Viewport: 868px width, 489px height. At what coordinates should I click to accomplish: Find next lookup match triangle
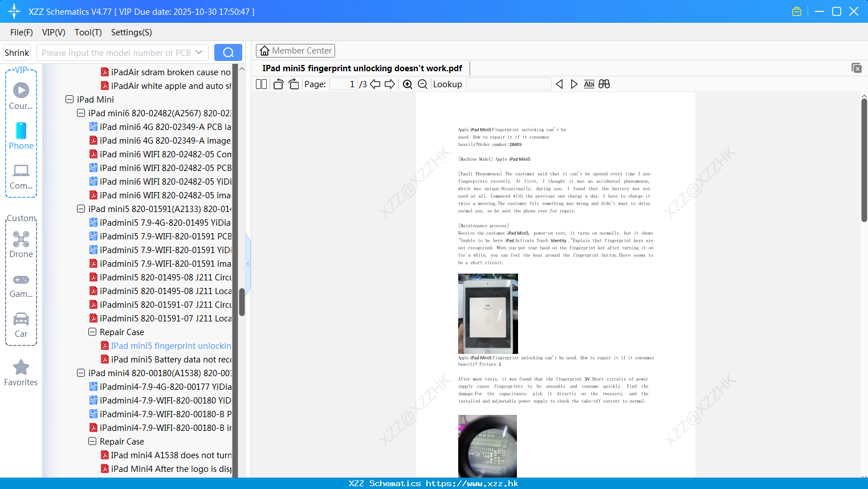pyautogui.click(x=574, y=84)
